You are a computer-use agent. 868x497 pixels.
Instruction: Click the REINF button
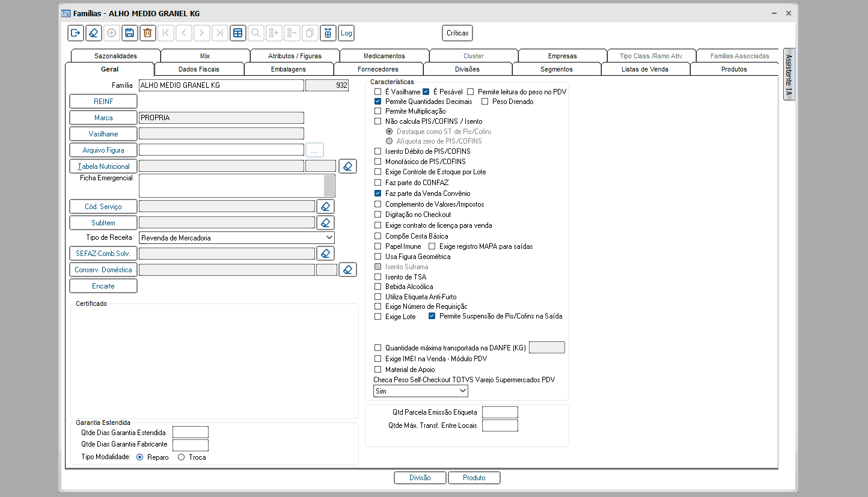pos(103,102)
